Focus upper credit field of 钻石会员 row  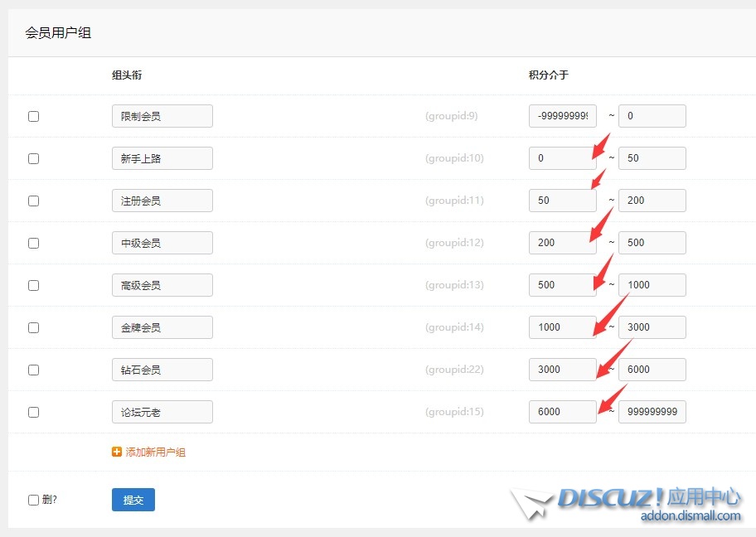652,370
